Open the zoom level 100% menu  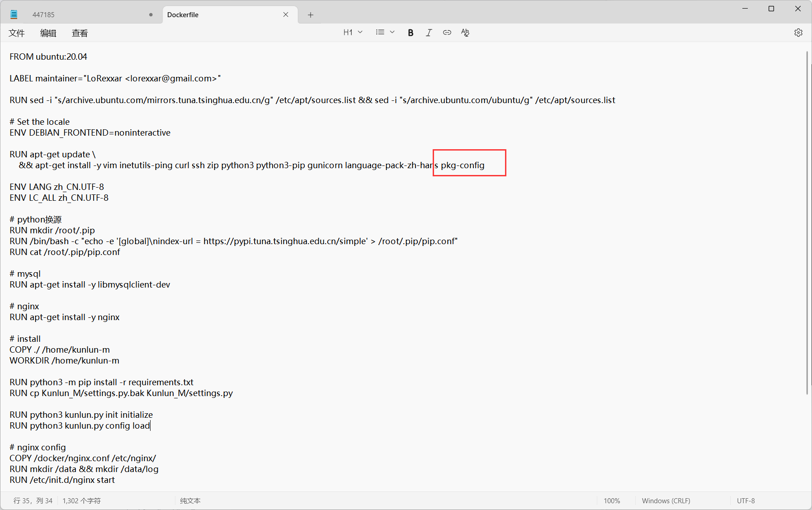[612, 501]
